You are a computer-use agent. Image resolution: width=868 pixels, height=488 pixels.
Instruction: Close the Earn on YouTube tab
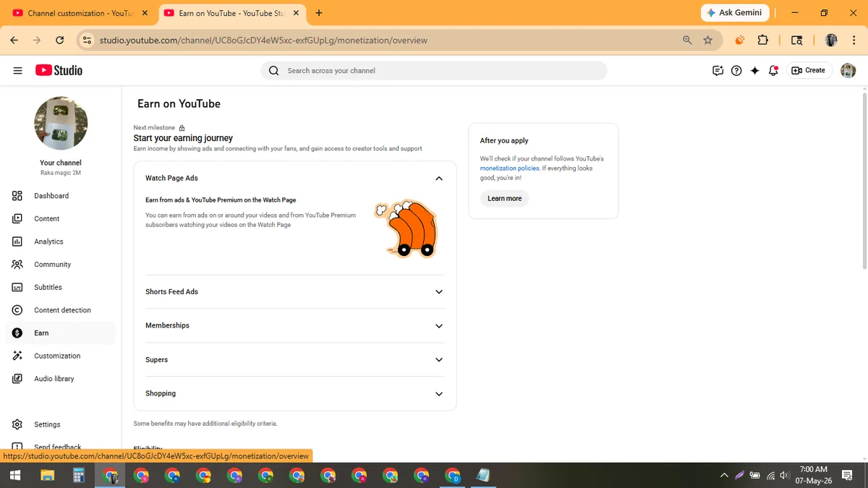click(x=295, y=13)
